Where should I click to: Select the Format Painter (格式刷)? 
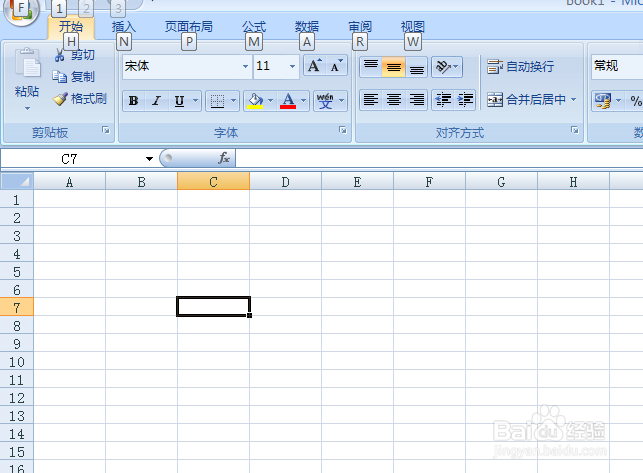tap(80, 99)
